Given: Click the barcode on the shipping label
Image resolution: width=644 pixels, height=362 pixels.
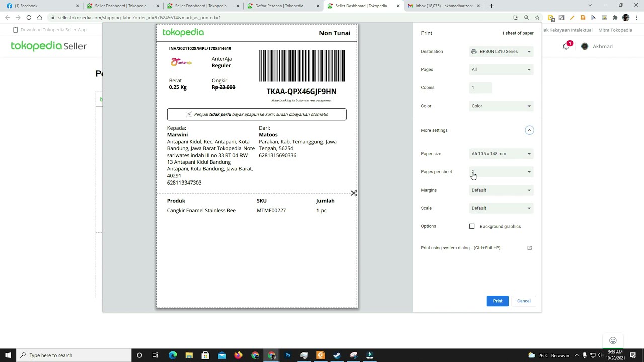Looking at the screenshot, I should point(302,66).
